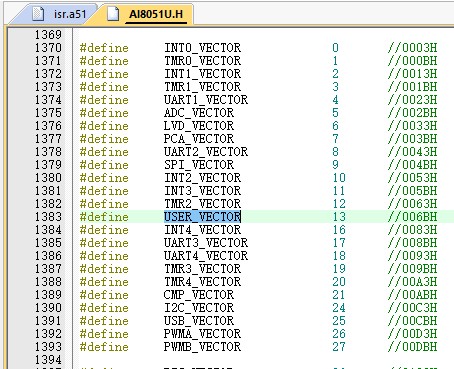The height and width of the screenshot is (369, 454).
Task: Click PWMA_VECTOR identifier
Action: pos(202,334)
